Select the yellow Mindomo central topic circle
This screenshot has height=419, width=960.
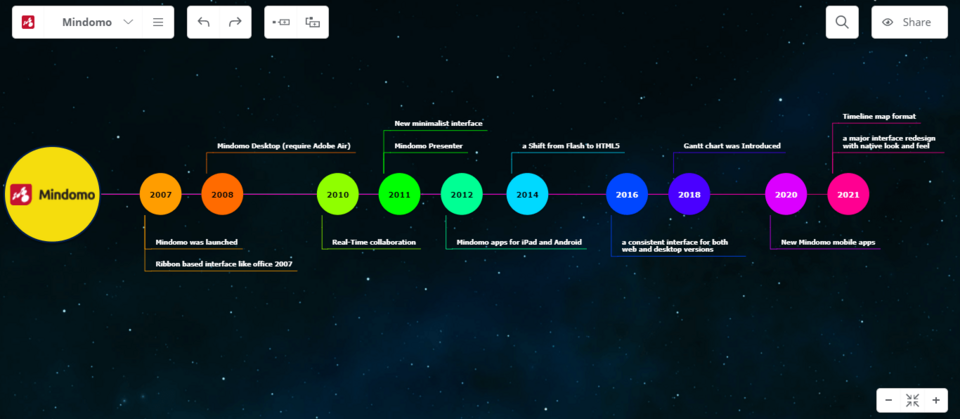(54, 194)
